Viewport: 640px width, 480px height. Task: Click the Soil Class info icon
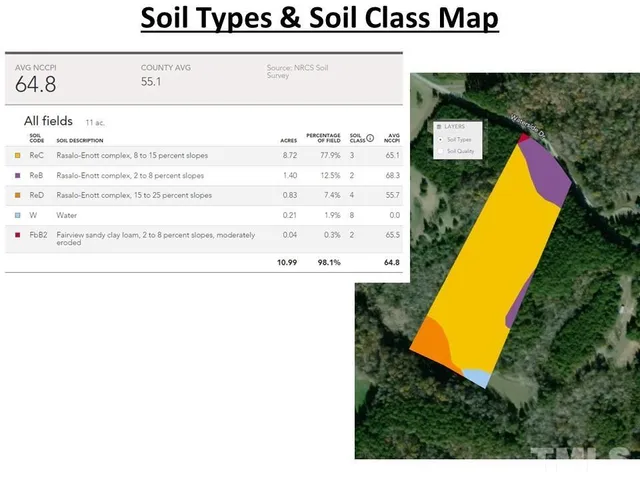click(x=370, y=138)
